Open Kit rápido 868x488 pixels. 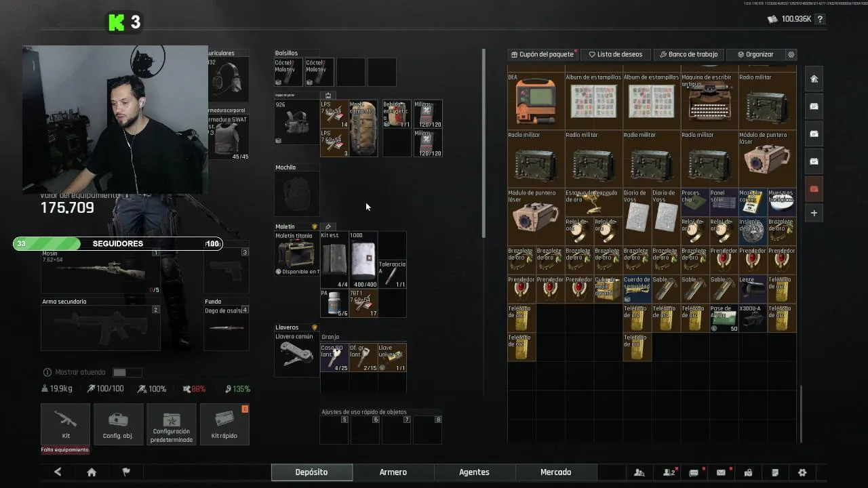point(224,424)
